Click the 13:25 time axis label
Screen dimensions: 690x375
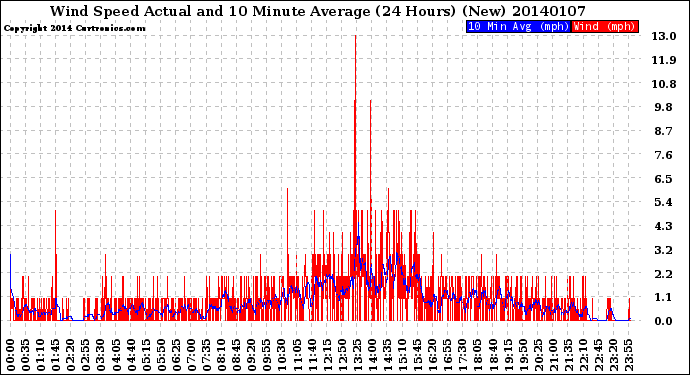357,355
